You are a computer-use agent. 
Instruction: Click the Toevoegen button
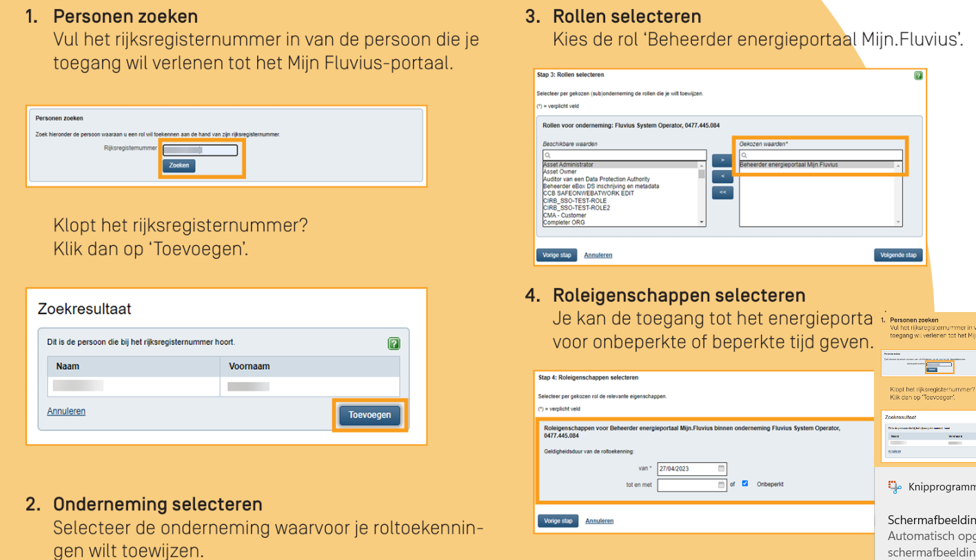(x=369, y=415)
